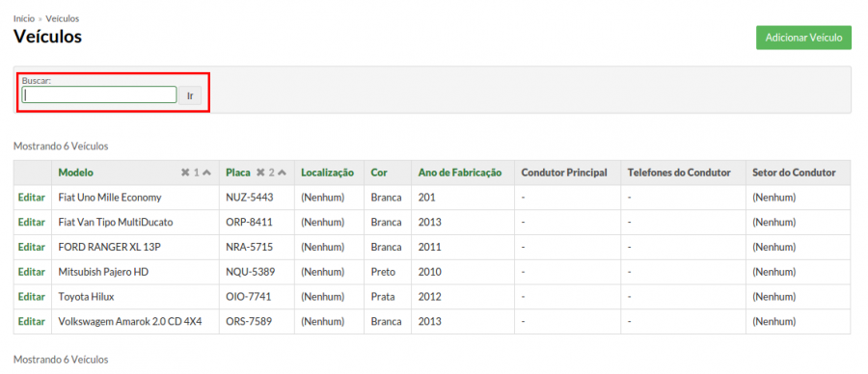
Task: Sort by the Cor column header
Action: (379, 173)
